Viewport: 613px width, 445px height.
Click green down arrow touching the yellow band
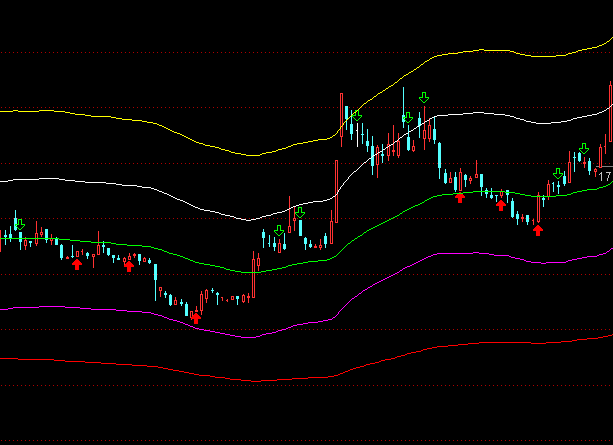357,116
